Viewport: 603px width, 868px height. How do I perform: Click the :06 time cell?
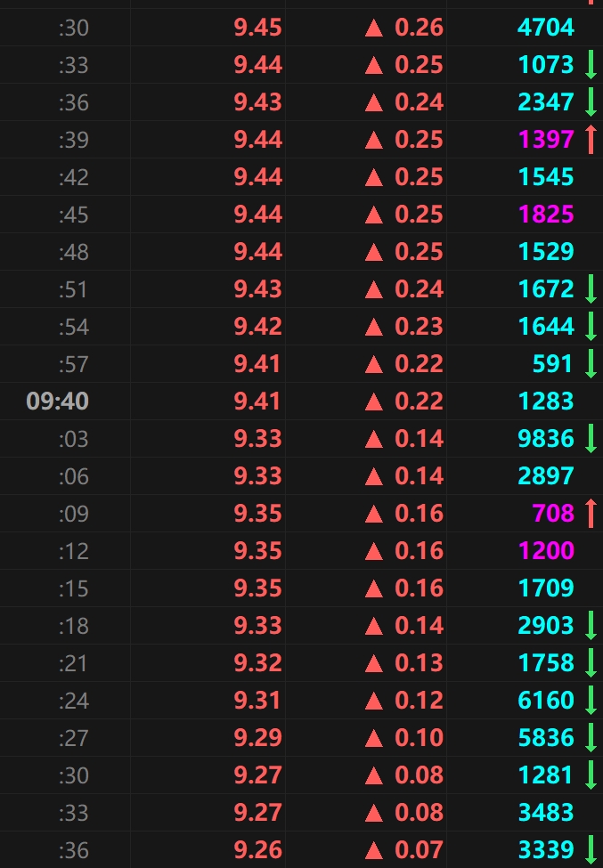74,476
